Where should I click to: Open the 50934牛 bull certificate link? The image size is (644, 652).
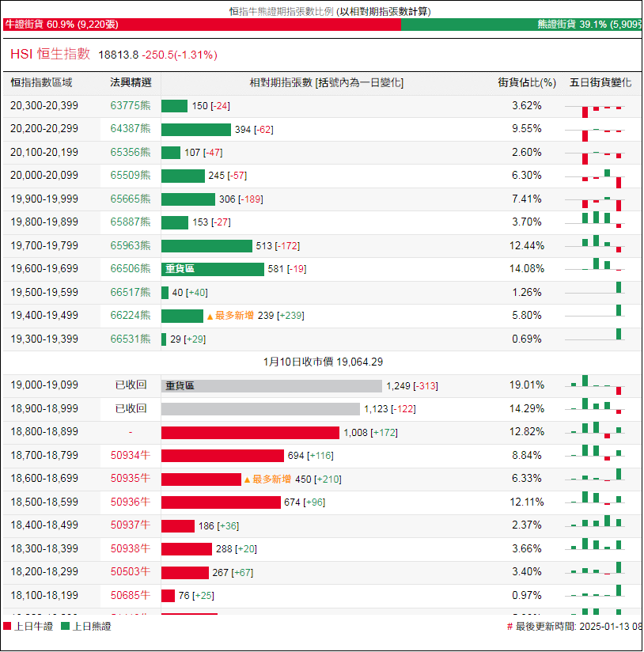coord(131,456)
